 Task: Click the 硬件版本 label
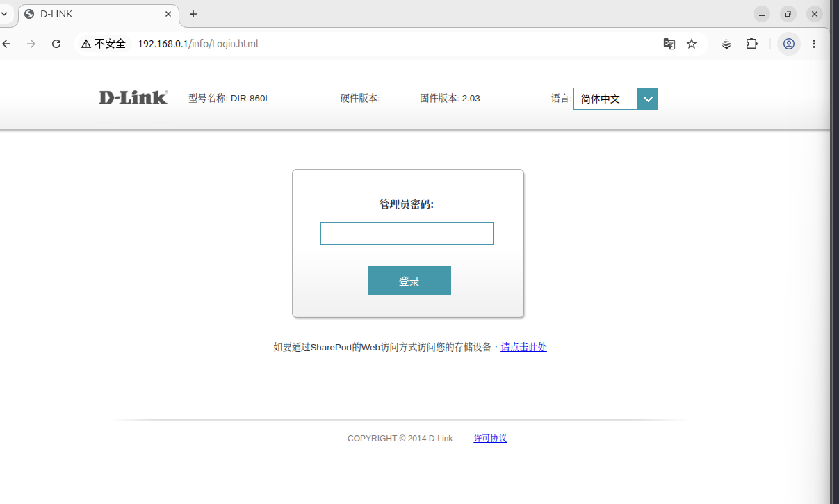(x=360, y=99)
